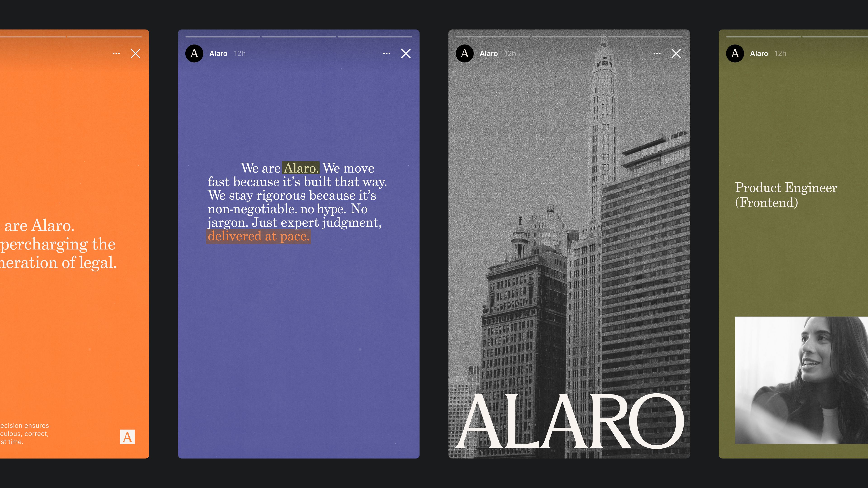Open more options on the orange story card
Image resolution: width=868 pixels, height=488 pixels.
[116, 54]
